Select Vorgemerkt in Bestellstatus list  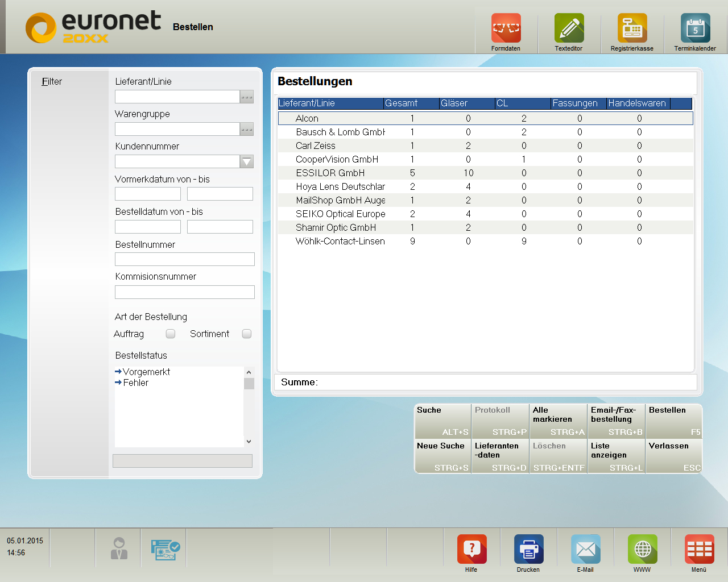tap(146, 372)
